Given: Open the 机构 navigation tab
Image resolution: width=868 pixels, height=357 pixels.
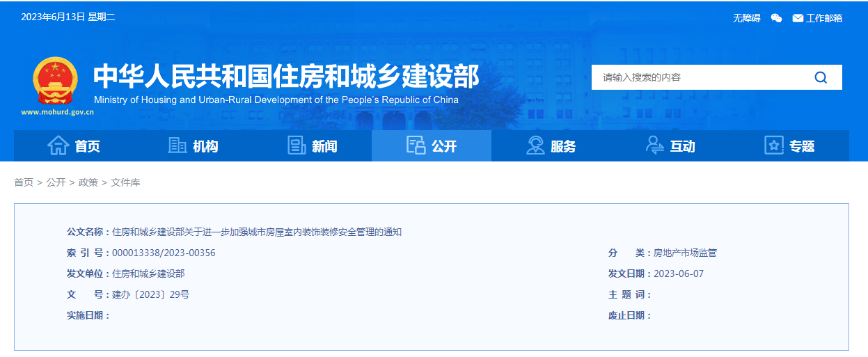Looking at the screenshot, I should (193, 145).
